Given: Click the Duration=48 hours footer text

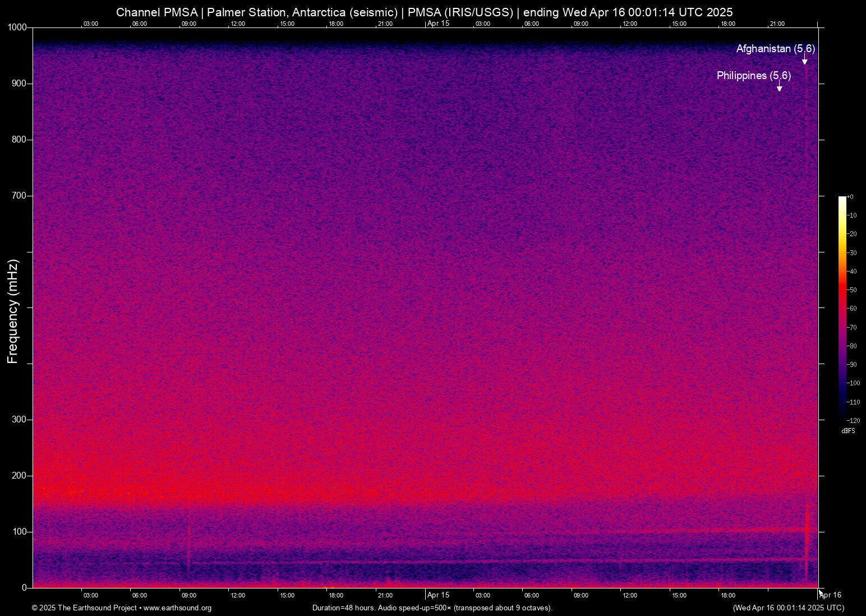Looking at the screenshot, I should pyautogui.click(x=432, y=608).
